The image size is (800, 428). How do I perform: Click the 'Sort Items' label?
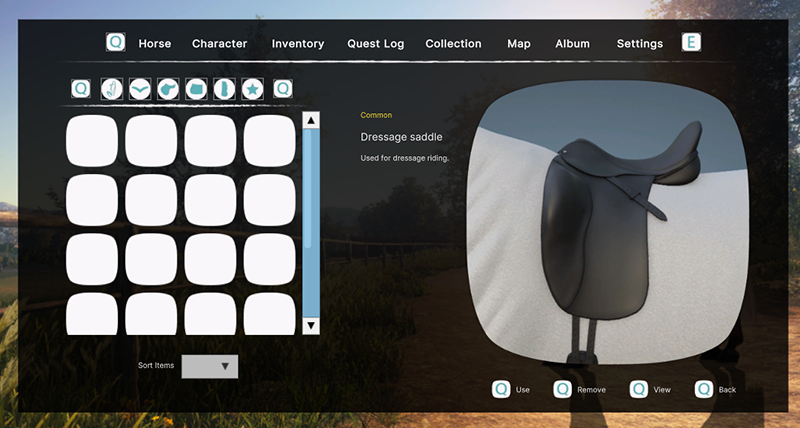click(156, 365)
